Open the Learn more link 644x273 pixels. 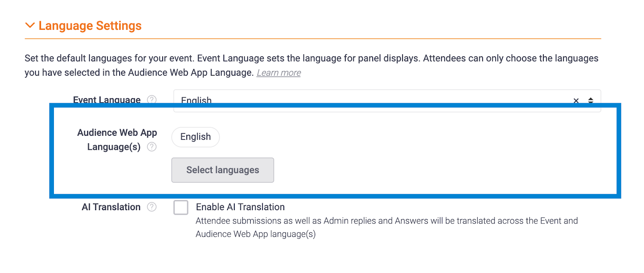pyautogui.click(x=279, y=73)
